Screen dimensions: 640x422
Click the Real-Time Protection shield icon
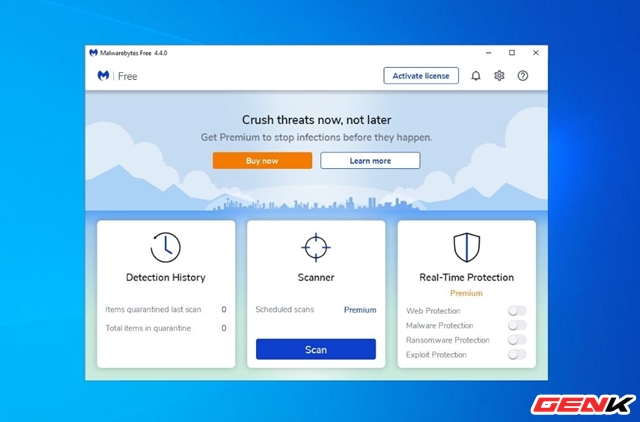pos(466,247)
